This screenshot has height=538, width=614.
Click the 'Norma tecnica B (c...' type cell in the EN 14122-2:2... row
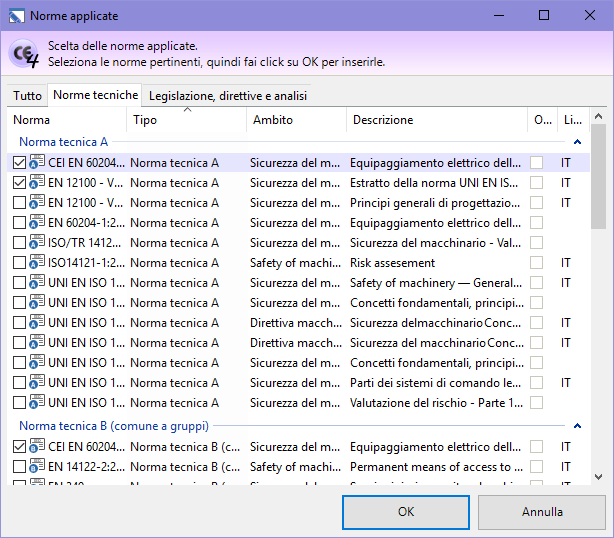[185, 467]
